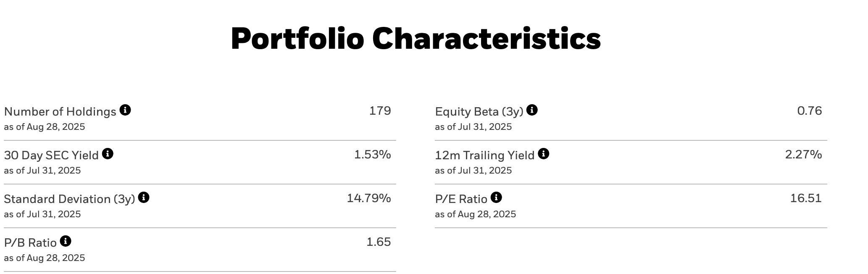Viewport: 868px width, 274px height.
Task: Select the 30 Day SEC Yield label
Action: [51, 155]
